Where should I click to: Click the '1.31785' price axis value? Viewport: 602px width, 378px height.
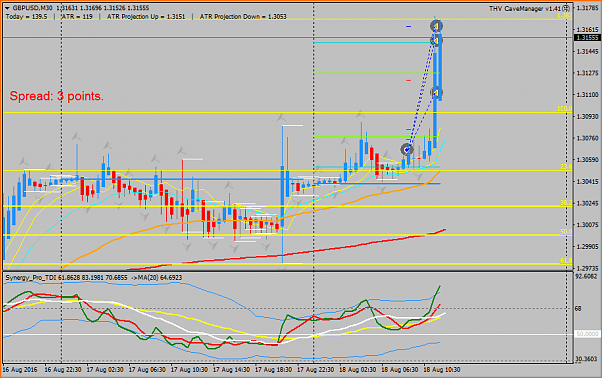(x=587, y=7)
